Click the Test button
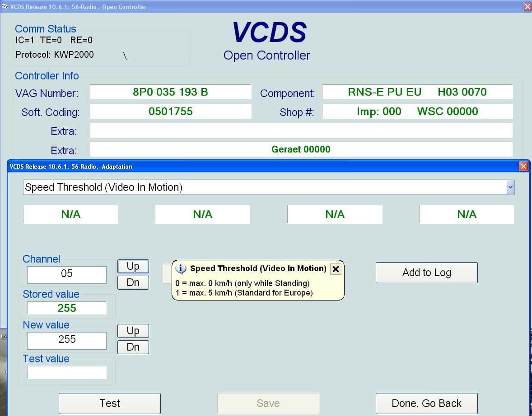The width and height of the screenshot is (532, 416). 110,403
